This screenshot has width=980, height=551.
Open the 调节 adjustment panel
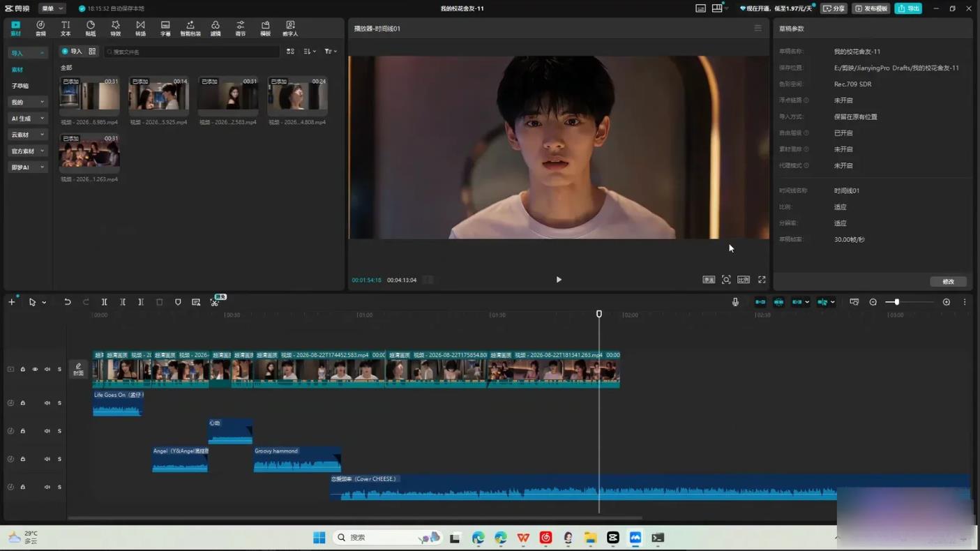click(241, 28)
